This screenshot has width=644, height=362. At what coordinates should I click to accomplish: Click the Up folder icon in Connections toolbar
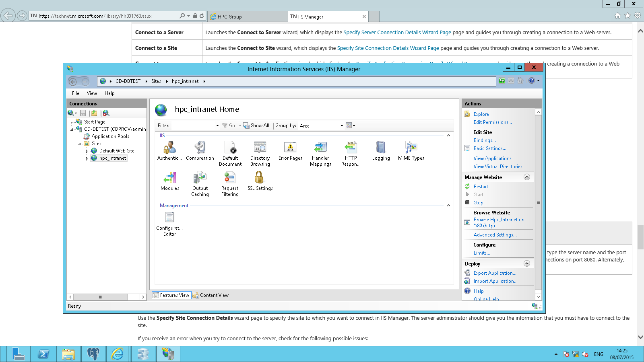coord(94,113)
